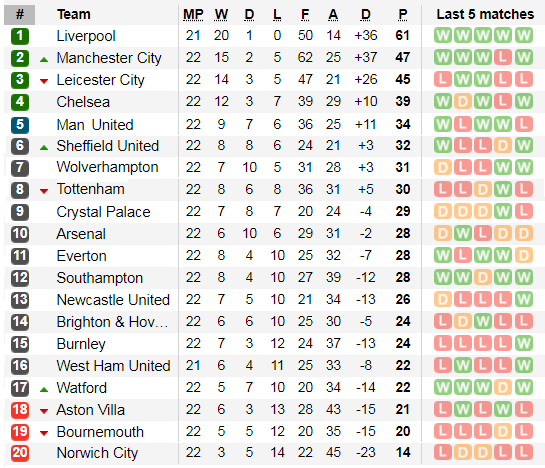The height and width of the screenshot is (468, 545).
Task: Click the red down arrow beside Tottenham
Action: tap(44, 191)
